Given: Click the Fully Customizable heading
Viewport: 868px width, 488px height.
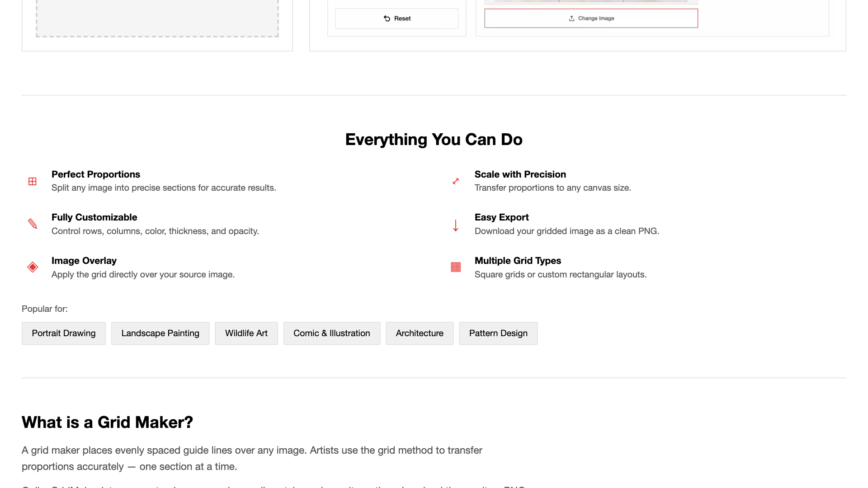Looking at the screenshot, I should pyautogui.click(x=94, y=217).
